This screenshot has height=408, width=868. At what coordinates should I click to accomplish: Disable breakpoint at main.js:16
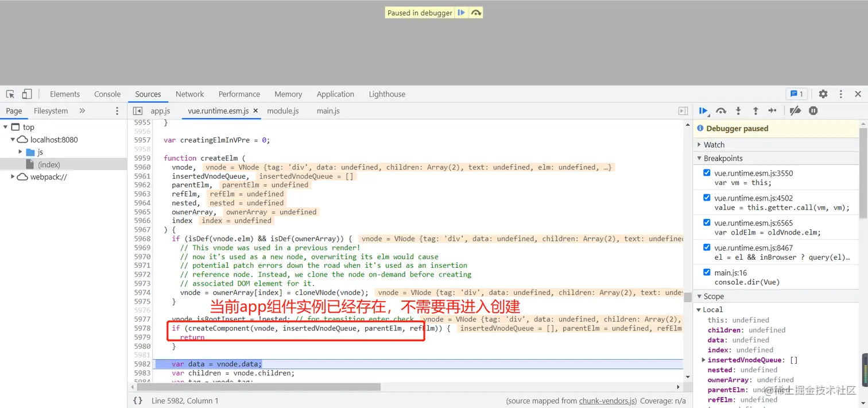coord(707,272)
